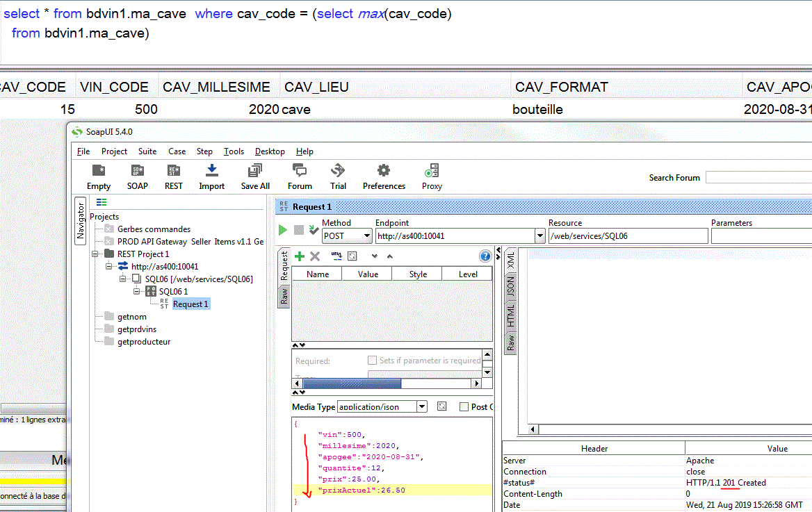Viewport: 812px width, 512px height.
Task: Click scroll down arrow in parameter details
Action: (x=487, y=372)
